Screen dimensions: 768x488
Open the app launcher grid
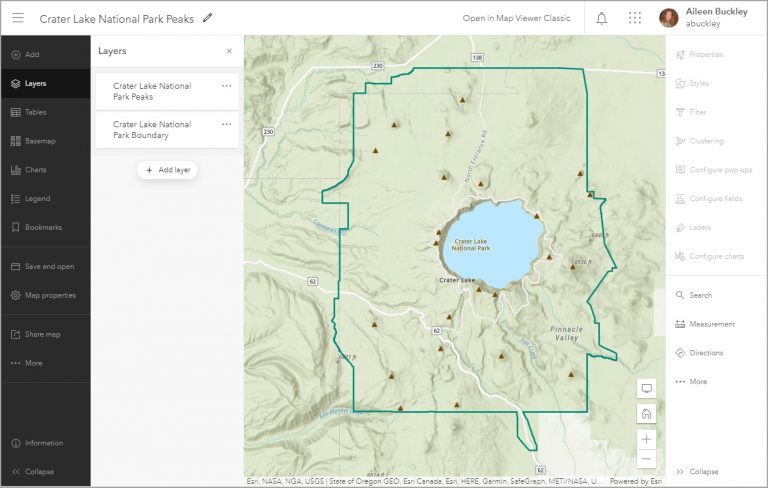[x=635, y=18]
